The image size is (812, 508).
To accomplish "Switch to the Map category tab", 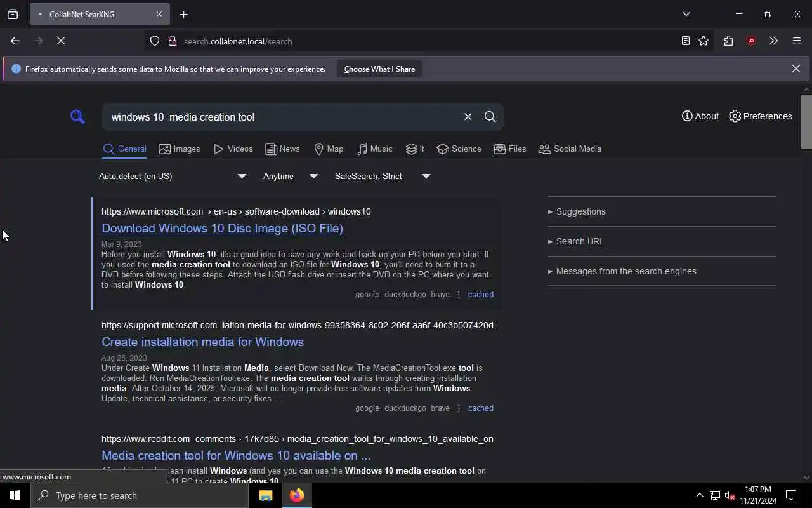I will pyautogui.click(x=329, y=149).
